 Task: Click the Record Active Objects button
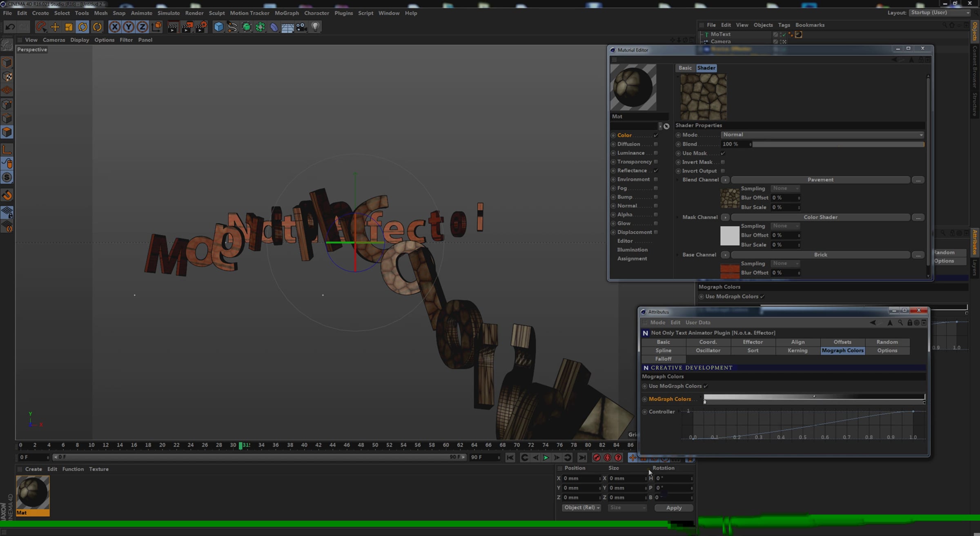point(597,458)
